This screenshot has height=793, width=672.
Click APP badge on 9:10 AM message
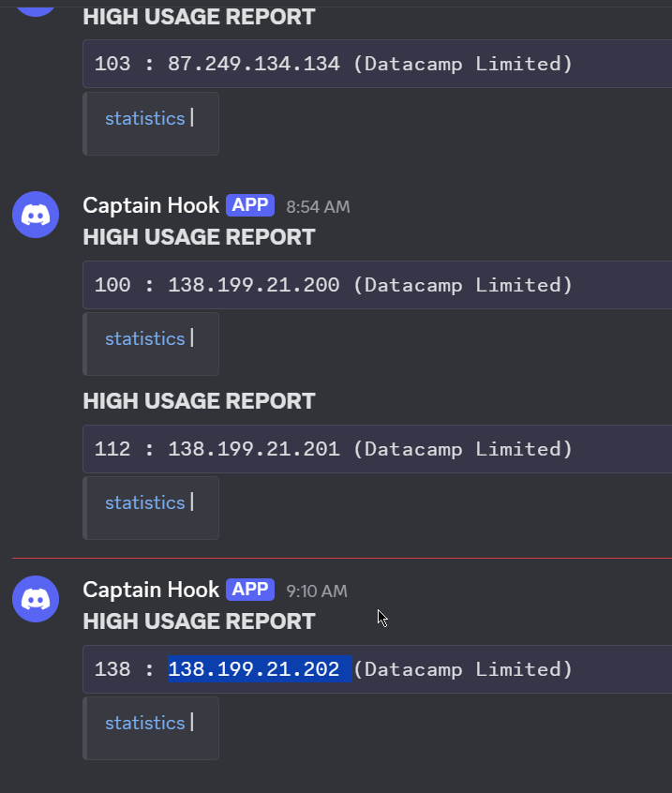click(250, 590)
